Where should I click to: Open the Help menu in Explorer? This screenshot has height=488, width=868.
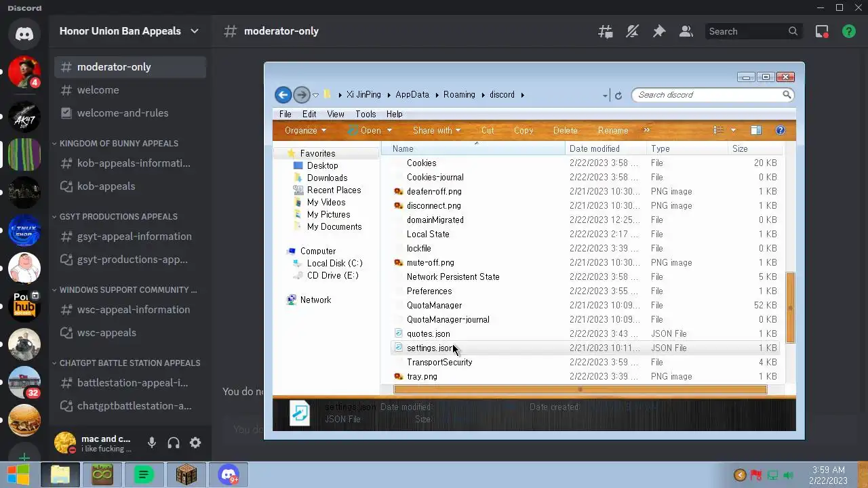394,114
